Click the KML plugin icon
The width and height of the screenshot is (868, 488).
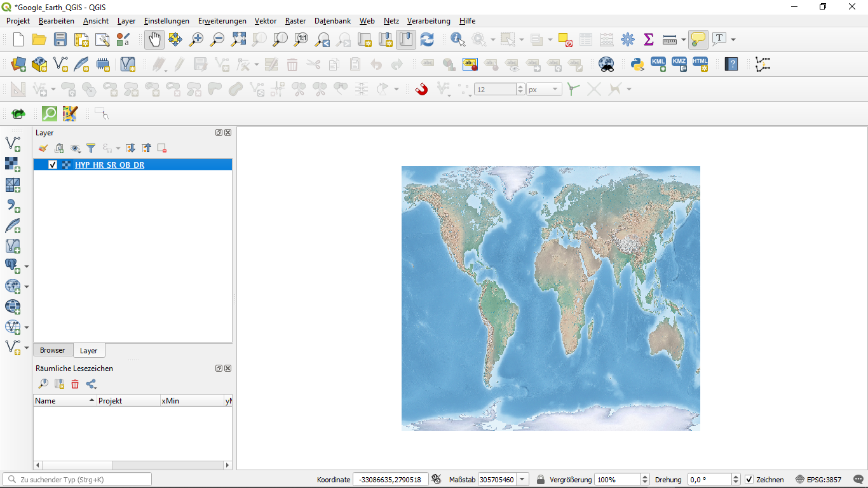(x=658, y=64)
